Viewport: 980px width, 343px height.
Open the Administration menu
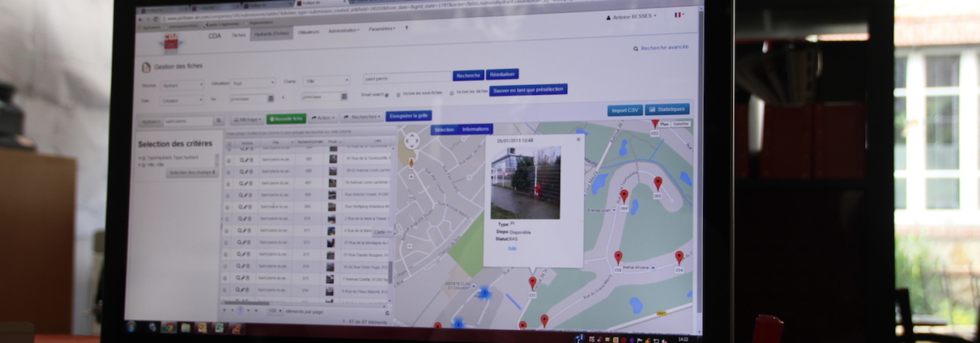(x=343, y=31)
